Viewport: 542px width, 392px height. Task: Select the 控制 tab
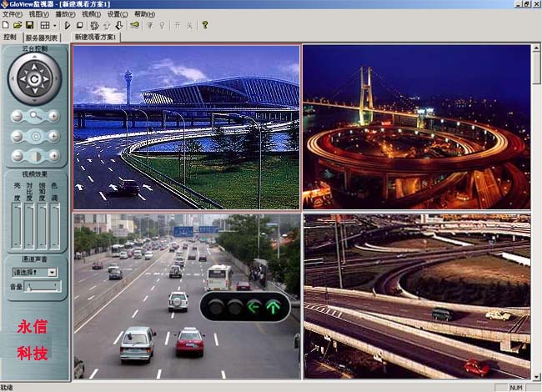click(x=10, y=38)
